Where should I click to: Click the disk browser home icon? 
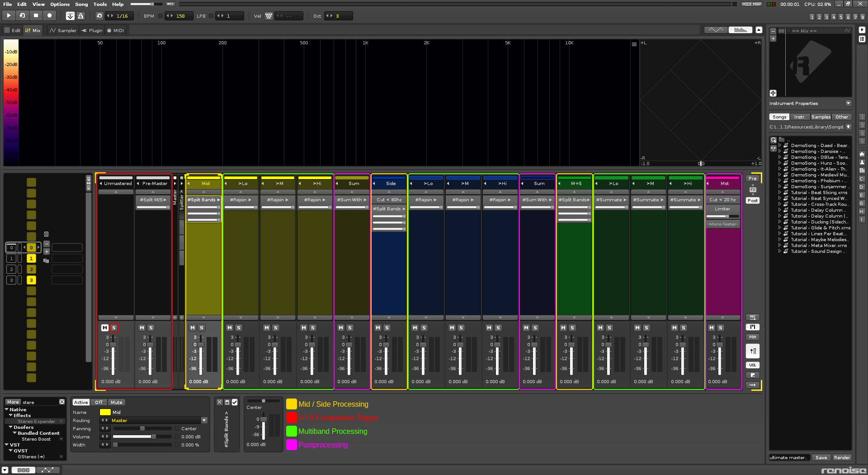point(862,154)
